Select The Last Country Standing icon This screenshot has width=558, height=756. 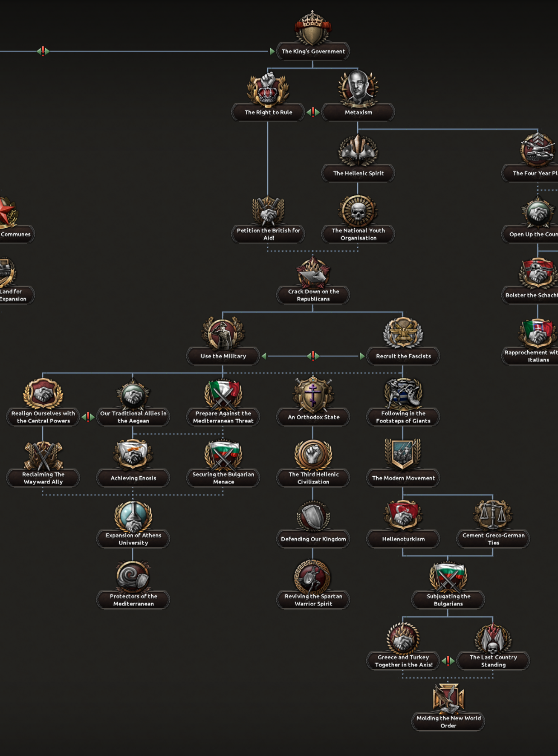(x=493, y=638)
